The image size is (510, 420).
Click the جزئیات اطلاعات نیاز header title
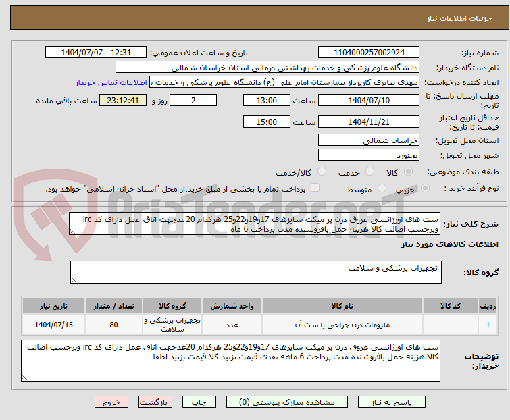[x=459, y=18]
